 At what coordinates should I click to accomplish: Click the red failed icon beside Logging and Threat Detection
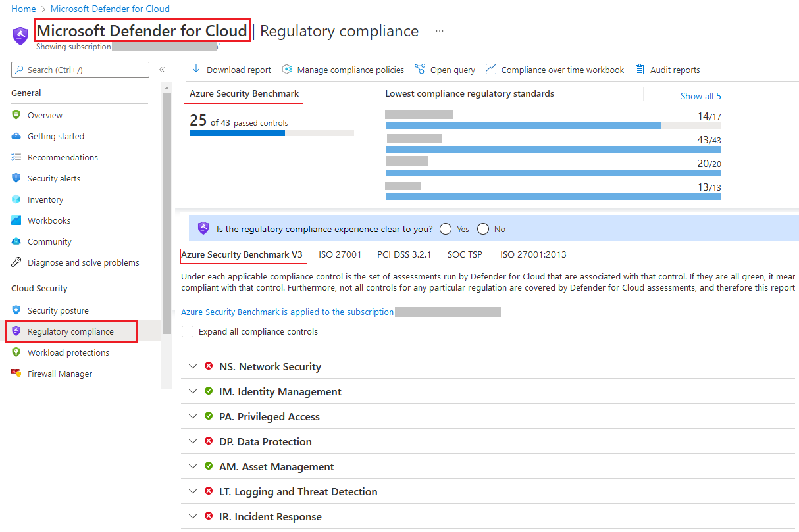[209, 491]
